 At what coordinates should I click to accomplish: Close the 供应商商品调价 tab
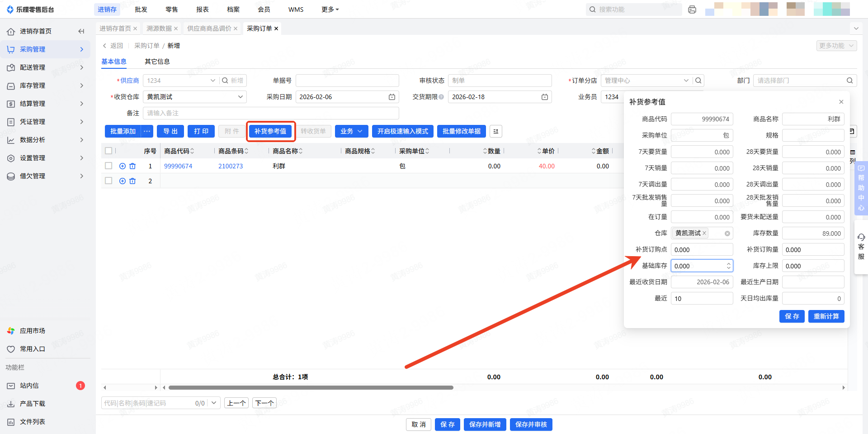[x=236, y=29]
